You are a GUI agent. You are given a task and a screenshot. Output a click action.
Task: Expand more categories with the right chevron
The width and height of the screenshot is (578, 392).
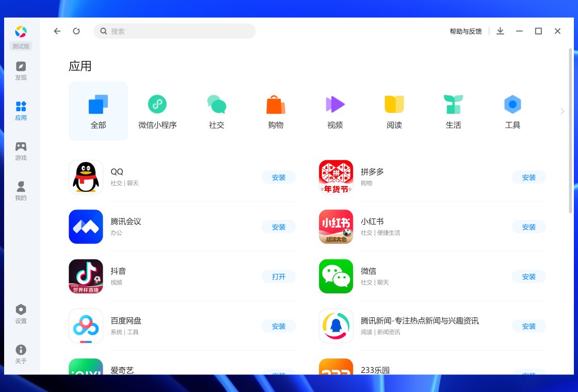point(562,111)
